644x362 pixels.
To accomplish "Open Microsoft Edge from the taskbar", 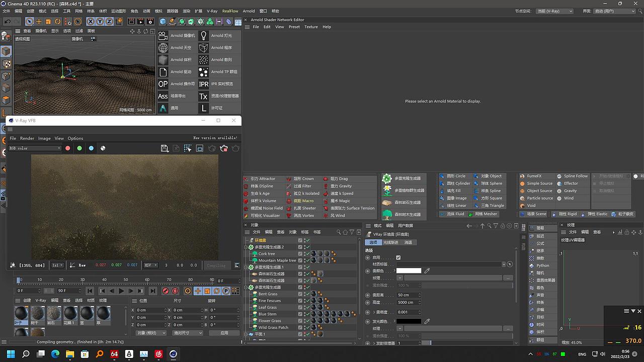I will pyautogui.click(x=55, y=354).
